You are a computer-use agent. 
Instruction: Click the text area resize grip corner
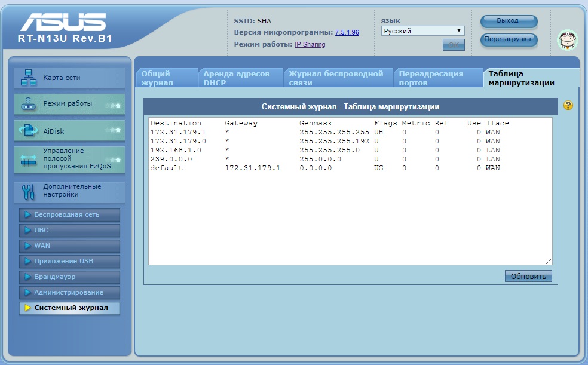(x=549, y=262)
